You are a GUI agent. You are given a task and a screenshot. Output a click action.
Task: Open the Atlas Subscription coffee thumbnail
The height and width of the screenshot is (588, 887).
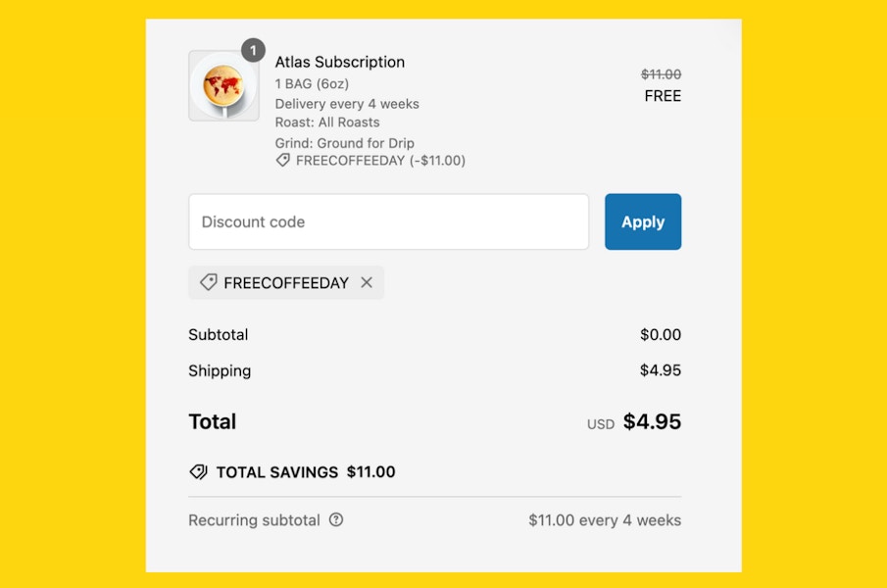223,86
